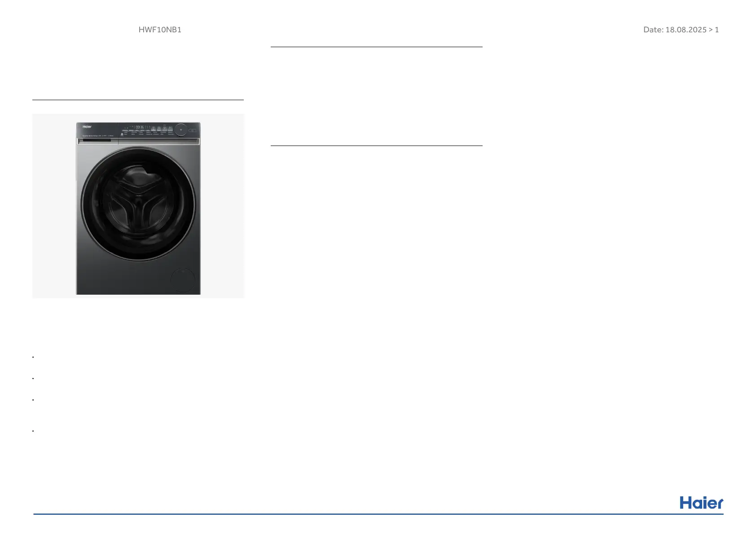Click the horizontal divider above the product image

[138, 100]
